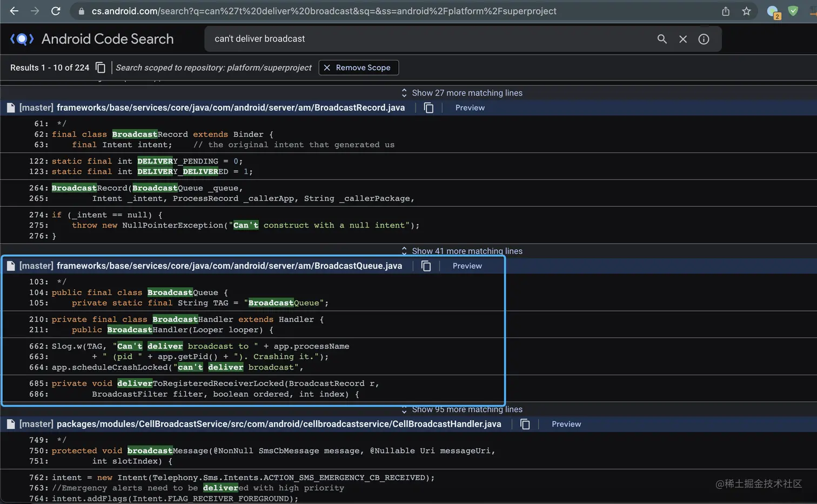
Task: Click the Remove Scope button
Action: coord(358,68)
